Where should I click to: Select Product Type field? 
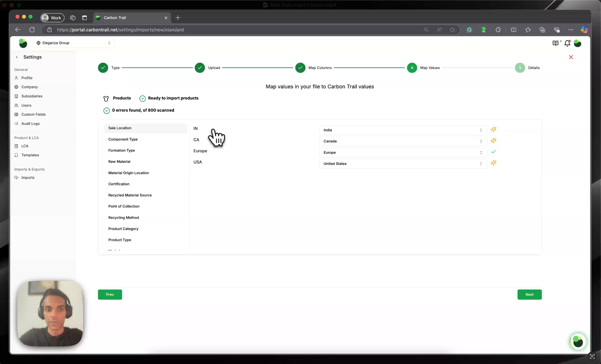pos(145,240)
